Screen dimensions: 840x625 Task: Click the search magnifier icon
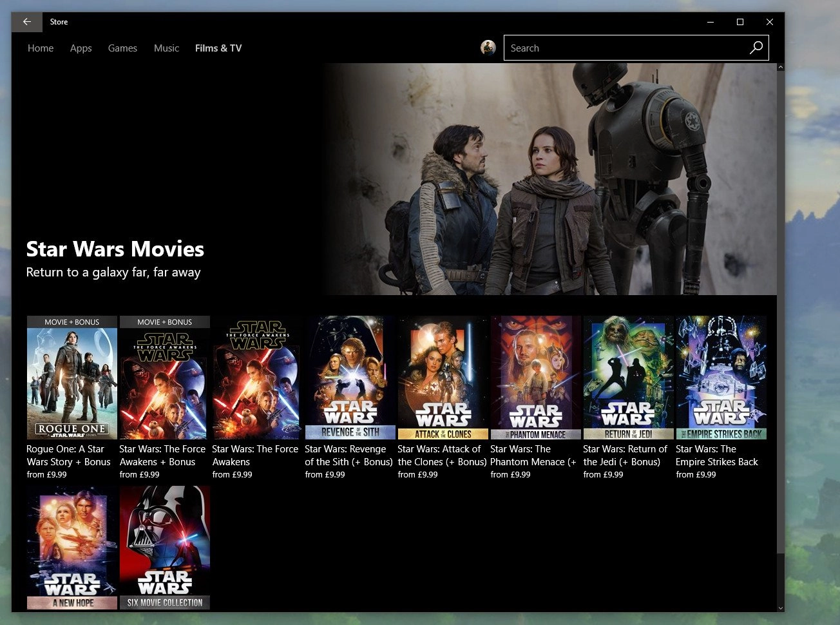[x=756, y=48]
